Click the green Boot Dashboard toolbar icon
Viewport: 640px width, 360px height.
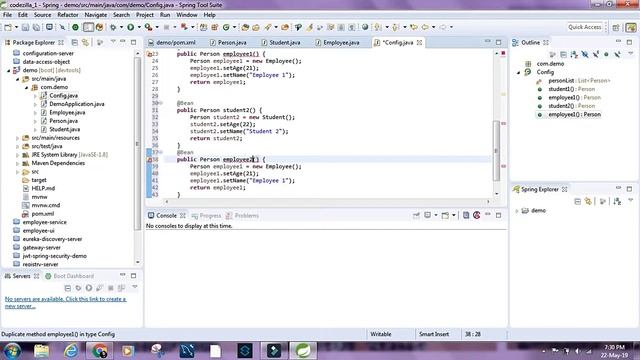[x=76, y=27]
